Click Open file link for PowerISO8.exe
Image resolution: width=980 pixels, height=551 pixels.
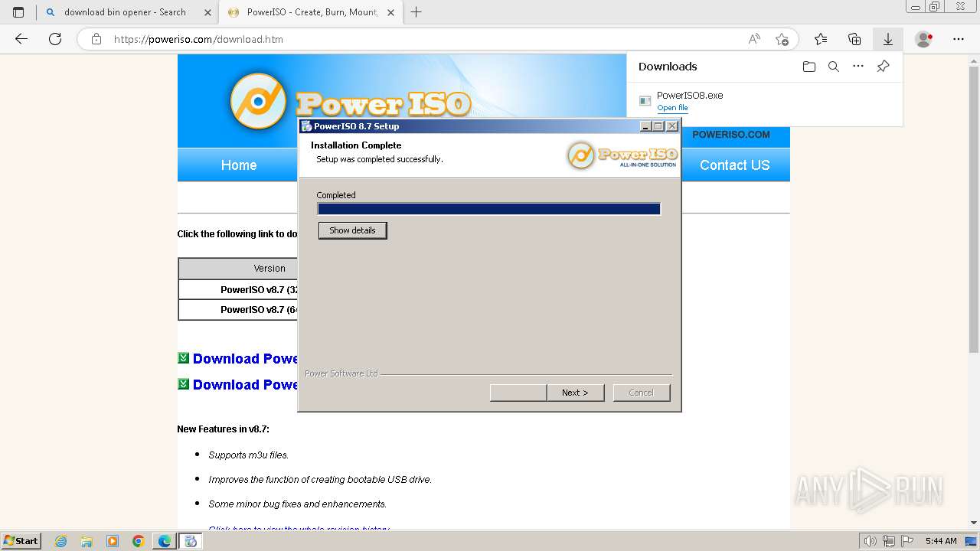(x=672, y=108)
